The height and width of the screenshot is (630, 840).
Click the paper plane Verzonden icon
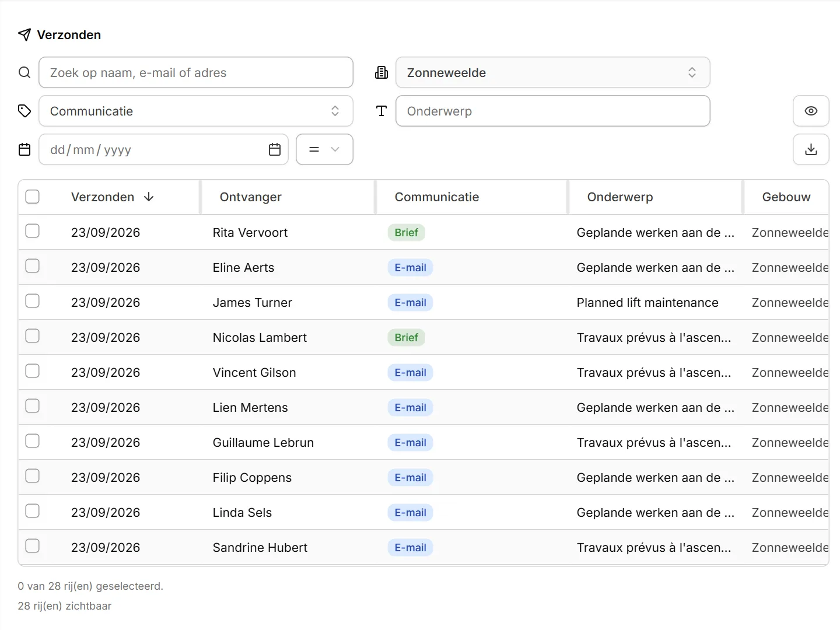tap(24, 35)
